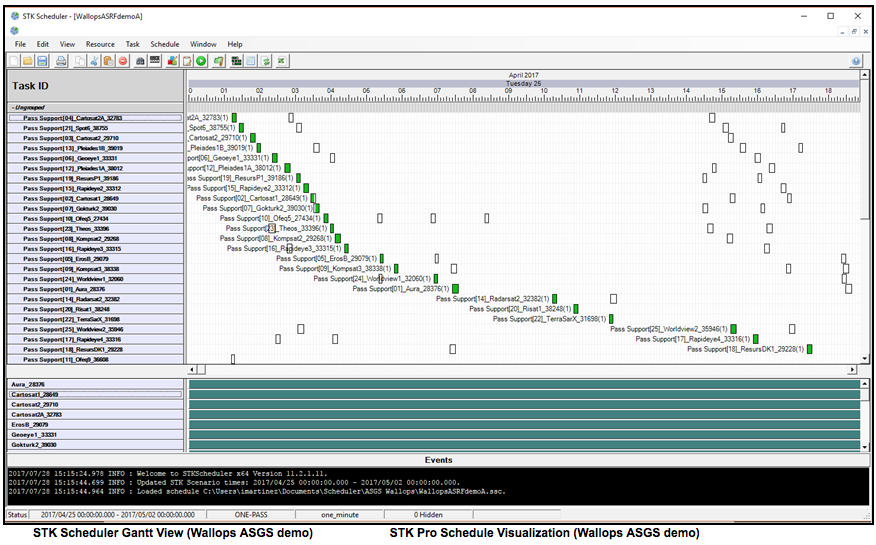This screenshot has width=876, height=545.
Task: Click green scheduled bar for TerraSarX_31698(1)
Action: click(611, 319)
